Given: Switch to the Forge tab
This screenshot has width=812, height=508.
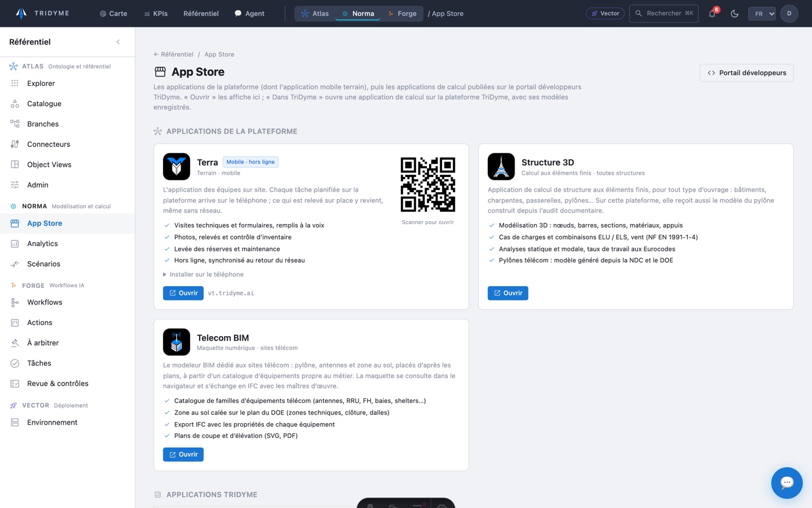Looking at the screenshot, I should [403, 13].
